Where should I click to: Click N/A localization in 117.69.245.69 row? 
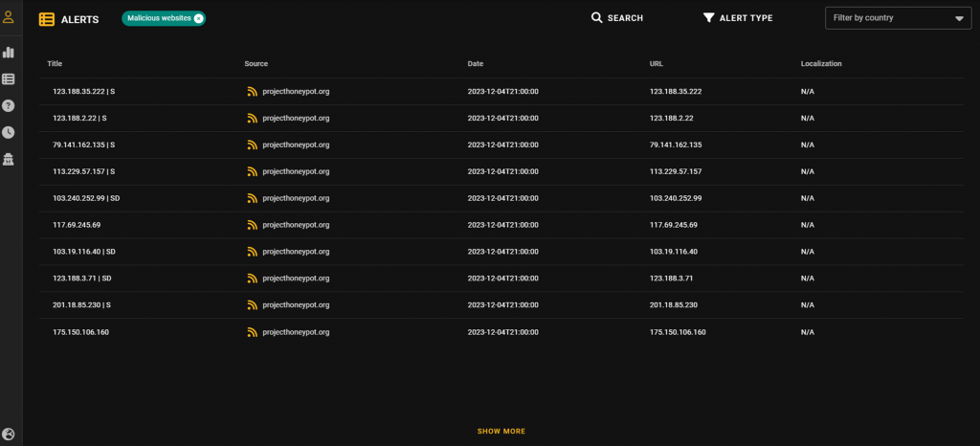808,225
